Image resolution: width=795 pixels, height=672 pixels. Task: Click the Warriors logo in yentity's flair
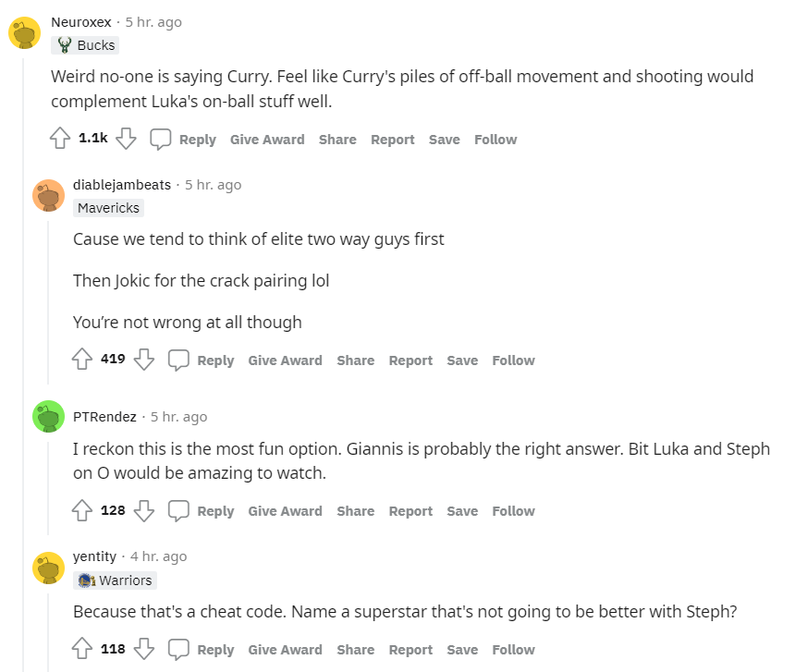click(86, 580)
